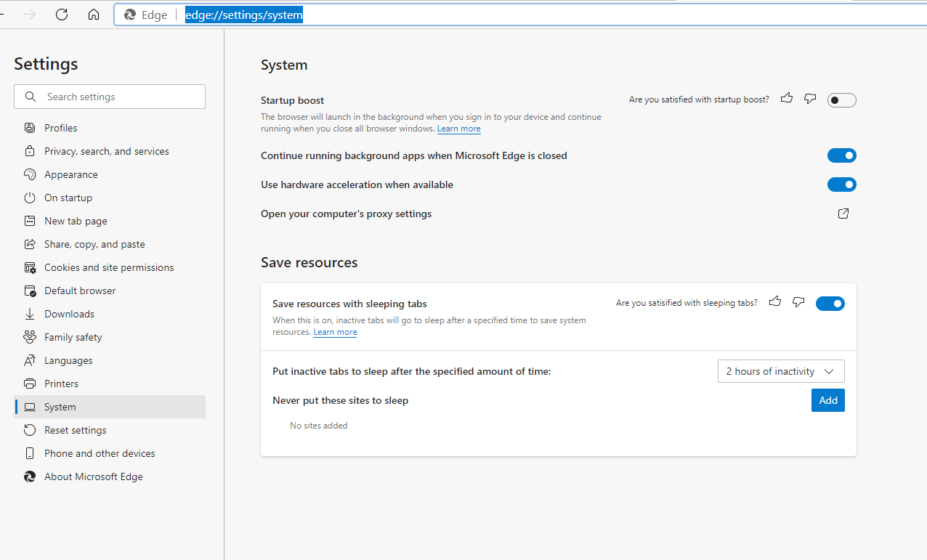Image resolution: width=927 pixels, height=560 pixels.
Task: Click the Languages icon
Action: click(x=30, y=360)
